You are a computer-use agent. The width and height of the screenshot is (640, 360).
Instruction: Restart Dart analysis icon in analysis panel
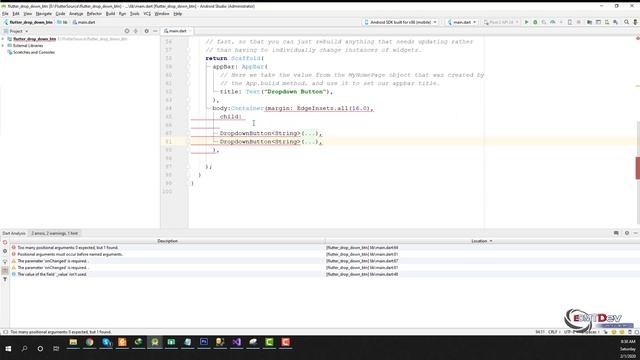point(5,242)
